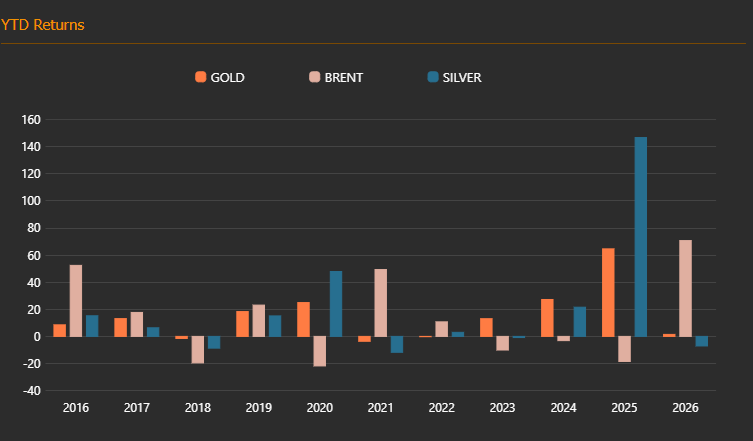
Task: Click the 2026 x-axis label
Action: coord(685,408)
